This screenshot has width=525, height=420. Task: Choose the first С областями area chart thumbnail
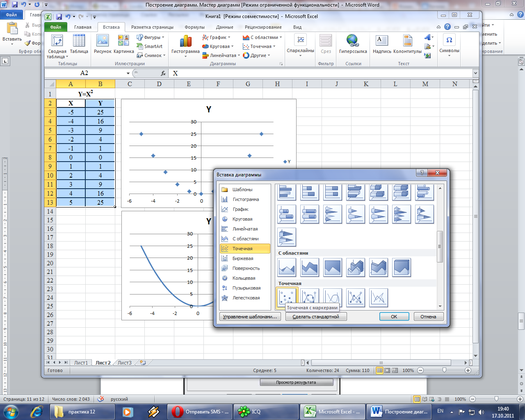pos(287,267)
